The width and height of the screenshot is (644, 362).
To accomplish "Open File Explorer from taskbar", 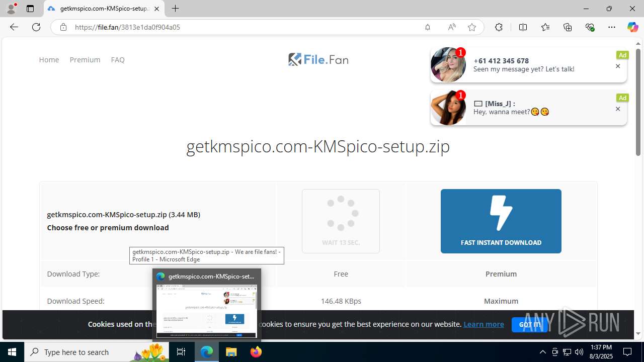I will (x=231, y=352).
